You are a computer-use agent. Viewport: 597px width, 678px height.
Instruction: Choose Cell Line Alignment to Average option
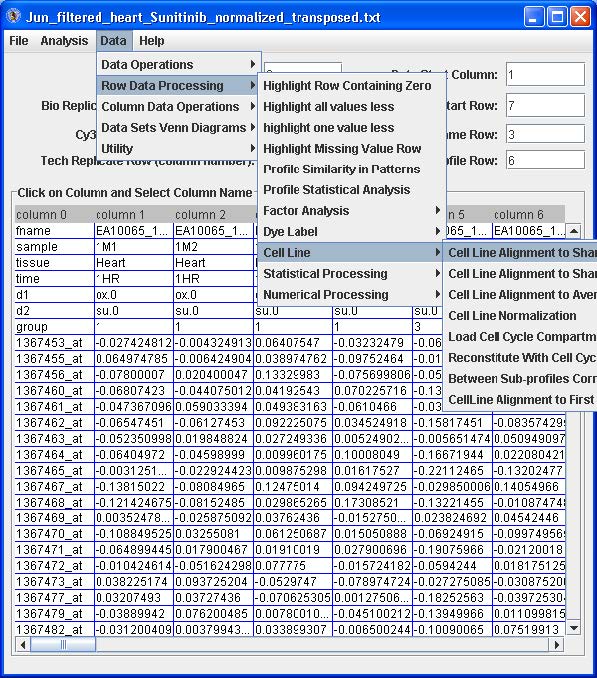tap(521, 294)
